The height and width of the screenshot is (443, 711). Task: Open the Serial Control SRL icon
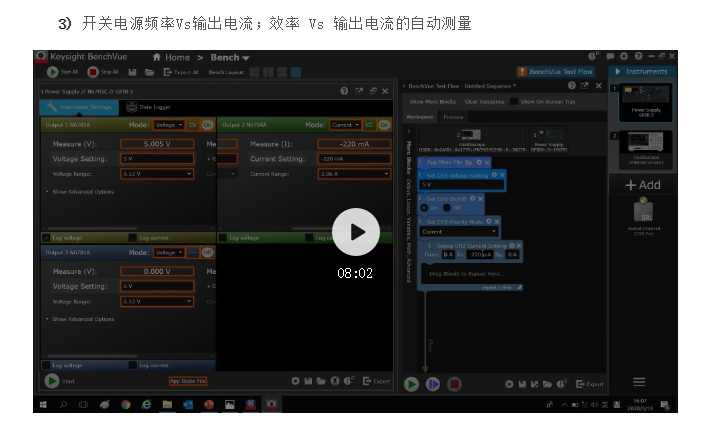[643, 214]
